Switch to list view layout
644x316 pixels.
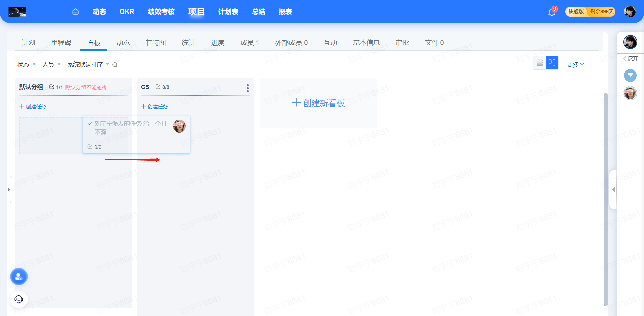pyautogui.click(x=539, y=63)
